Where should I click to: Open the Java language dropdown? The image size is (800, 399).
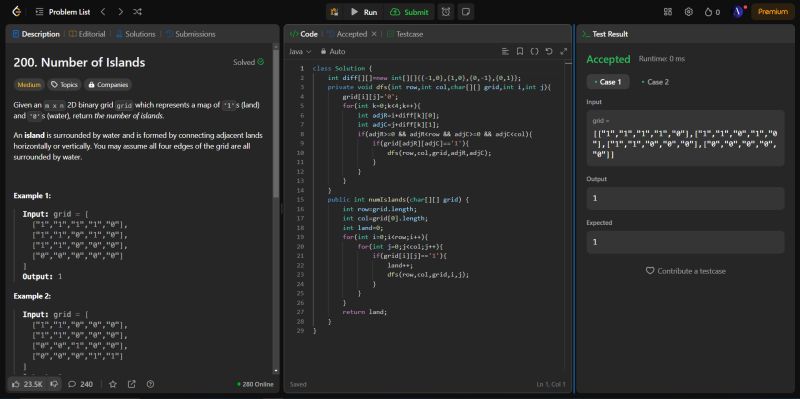point(300,52)
